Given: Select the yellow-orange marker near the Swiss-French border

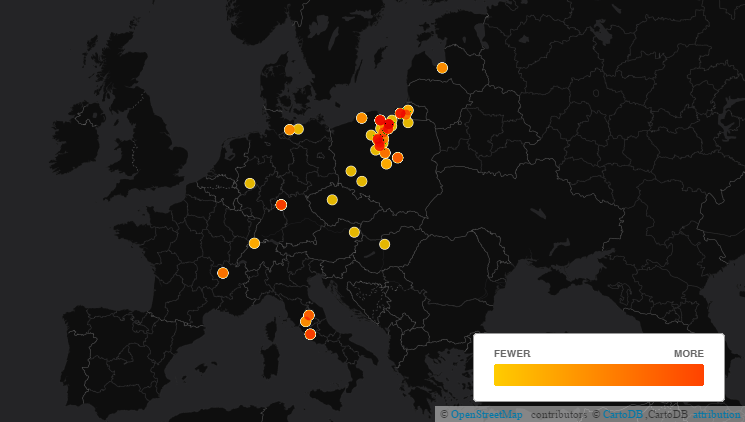Looking at the screenshot, I should tap(254, 244).
